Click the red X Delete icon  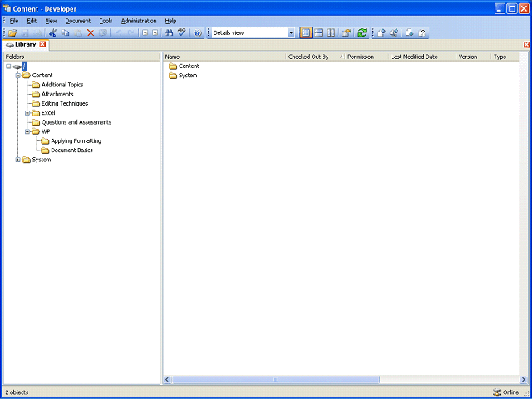click(91, 33)
